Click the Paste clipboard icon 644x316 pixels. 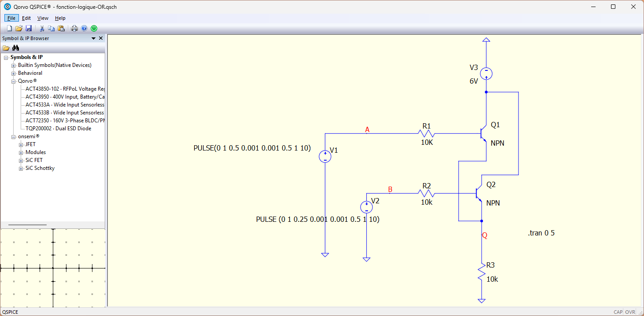pos(61,28)
